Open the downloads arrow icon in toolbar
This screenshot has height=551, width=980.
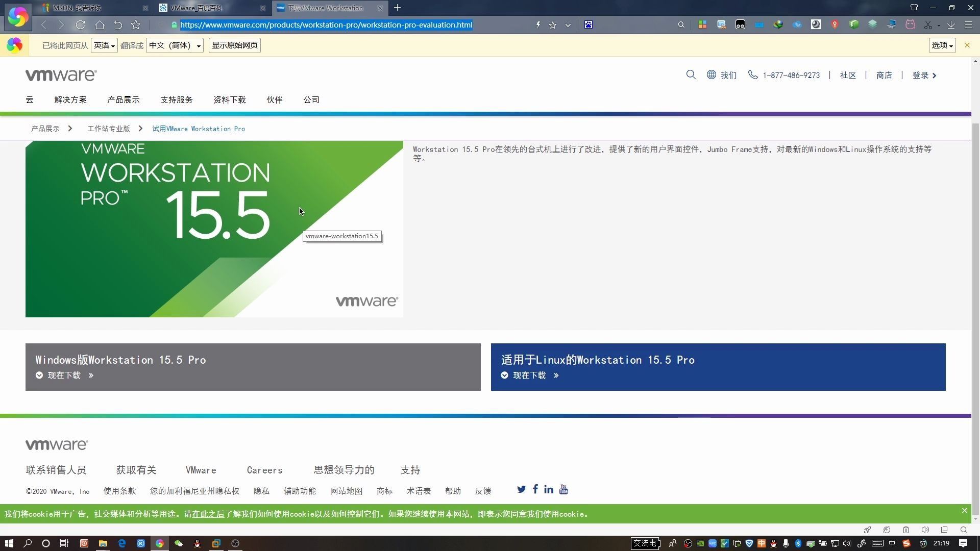point(951,25)
